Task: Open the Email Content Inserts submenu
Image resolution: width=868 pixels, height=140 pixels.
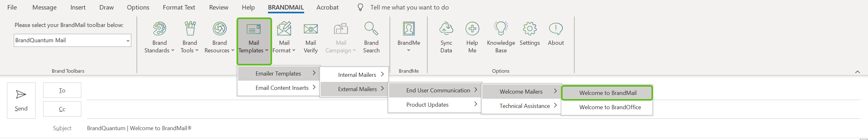Action: (x=282, y=88)
